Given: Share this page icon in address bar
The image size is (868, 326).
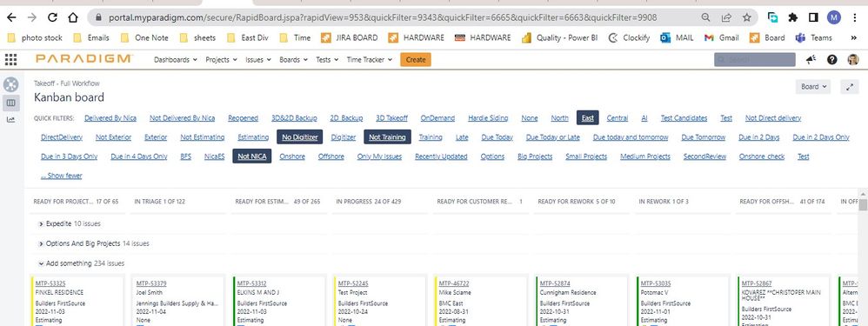Looking at the screenshot, I should [726, 17].
